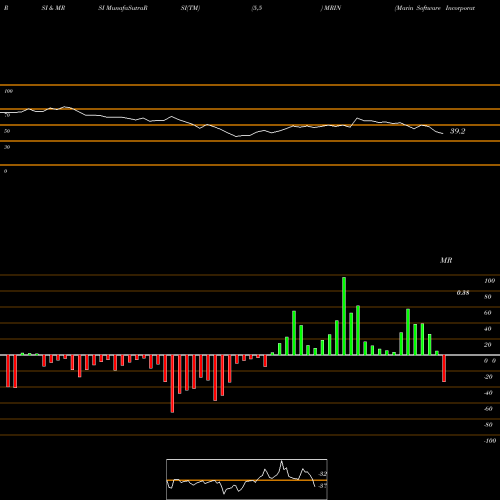
Task: Click the deepest red MR histogram bar
Action: (172, 384)
